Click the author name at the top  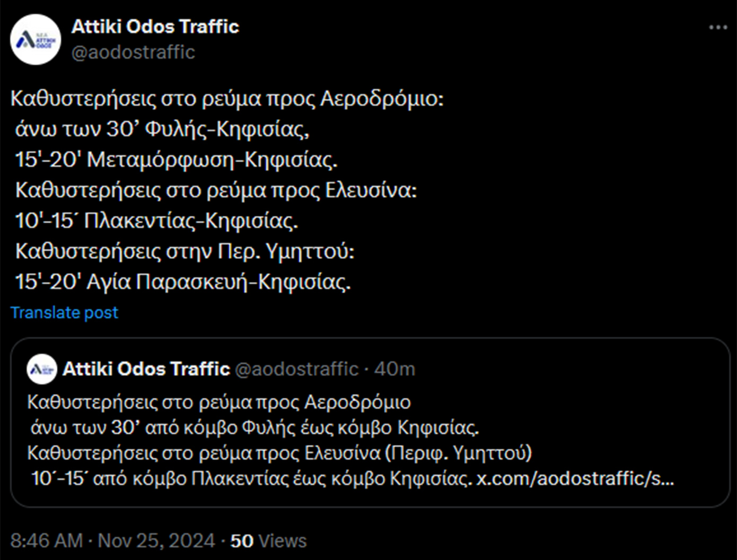[155, 27]
